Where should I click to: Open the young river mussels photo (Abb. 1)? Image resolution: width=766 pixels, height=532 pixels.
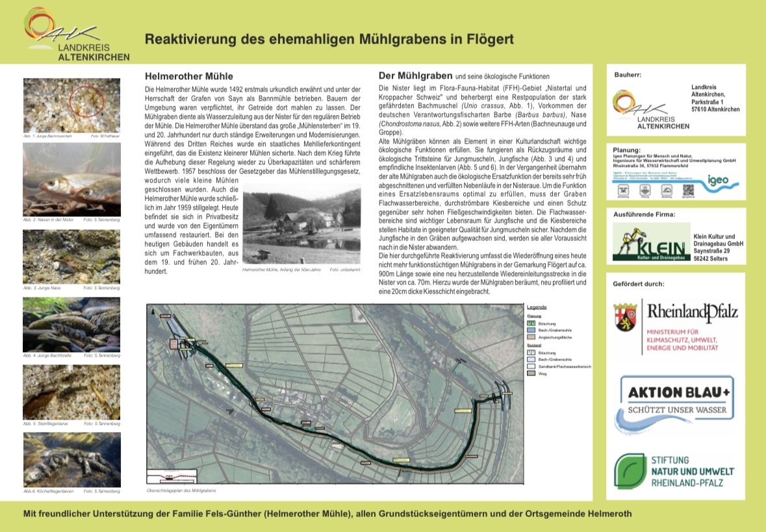pos(71,105)
